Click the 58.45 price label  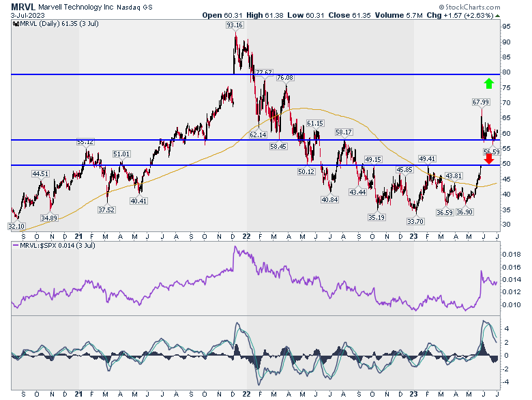(278, 146)
